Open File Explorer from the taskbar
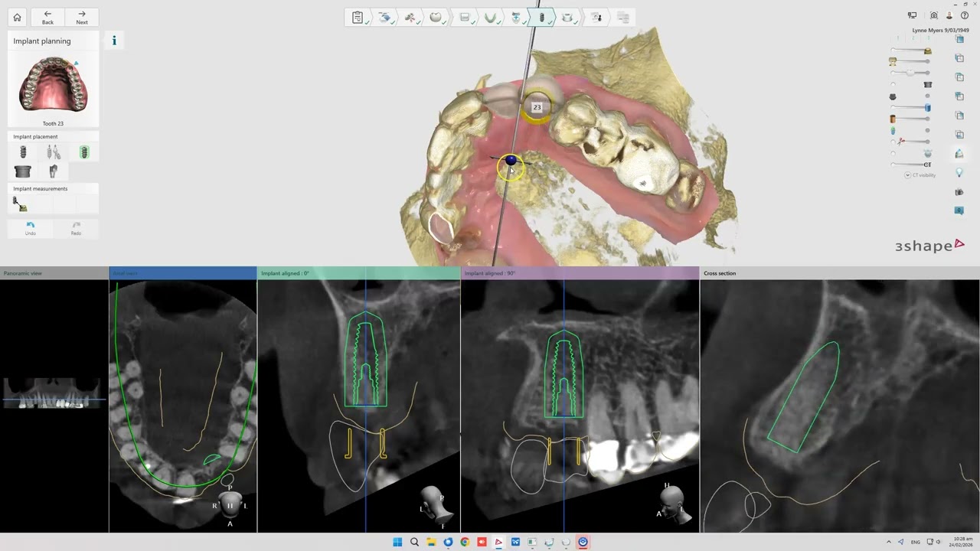980x551 pixels. click(431, 542)
